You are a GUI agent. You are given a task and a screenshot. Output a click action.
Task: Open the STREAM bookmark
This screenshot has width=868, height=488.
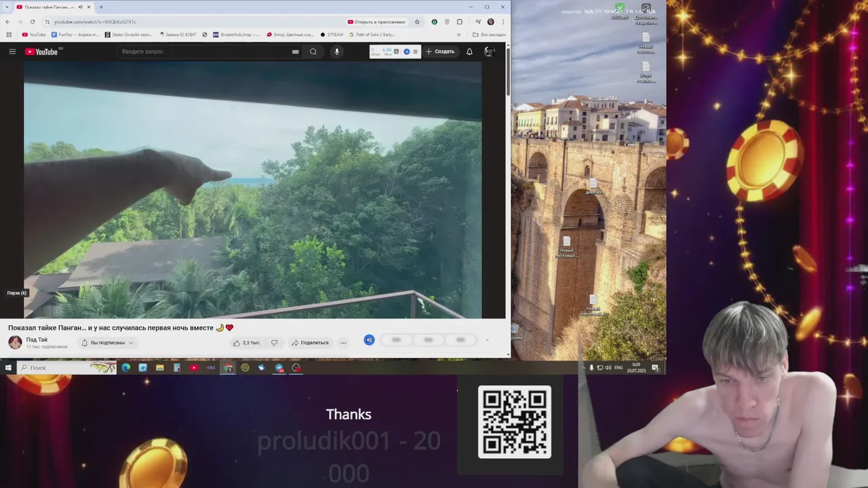(332, 35)
